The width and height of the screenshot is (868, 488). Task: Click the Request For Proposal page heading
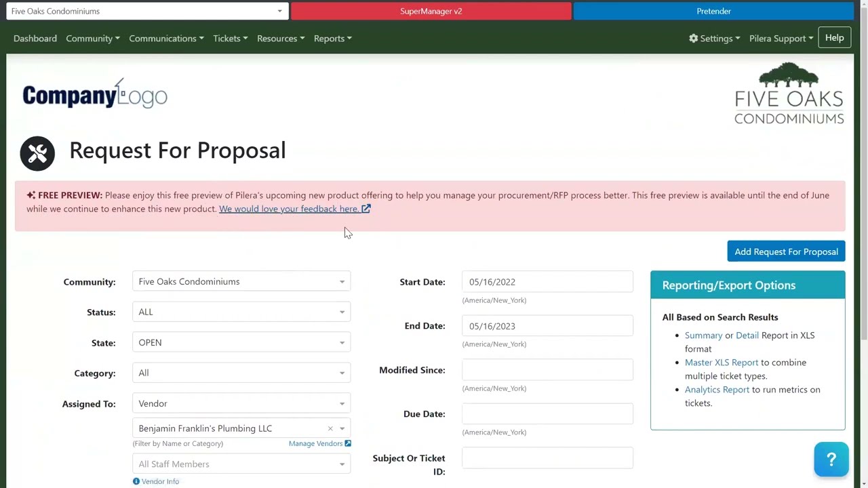pyautogui.click(x=178, y=150)
